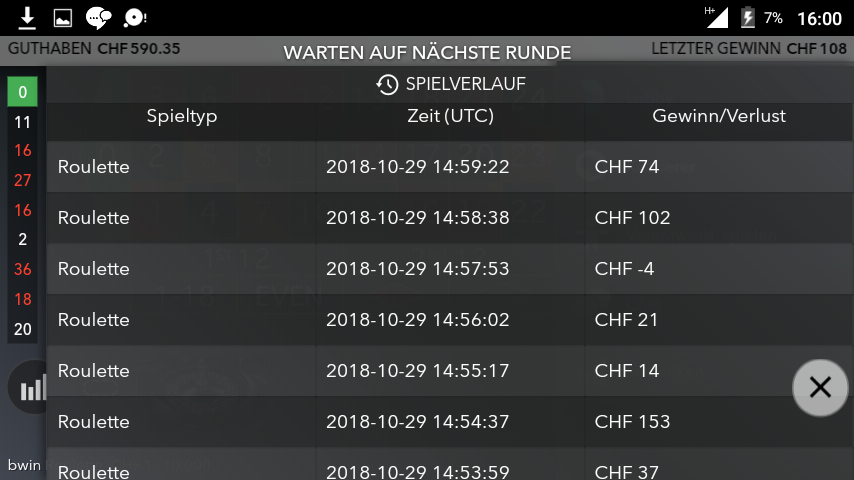Select the round with CHF 153 win
The width and height of the screenshot is (854, 480).
point(450,422)
